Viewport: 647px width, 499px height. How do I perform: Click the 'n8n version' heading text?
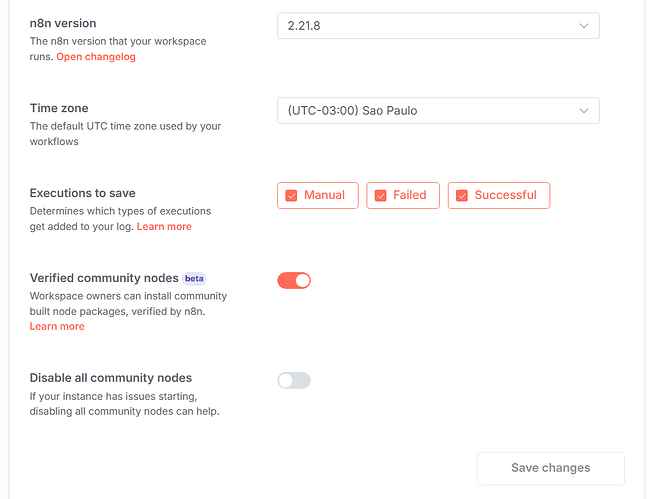(63, 23)
